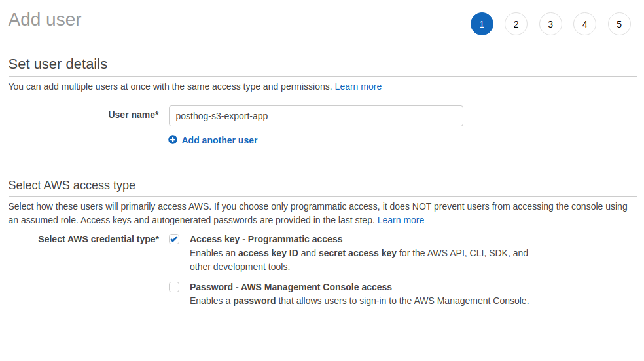The height and width of the screenshot is (361, 644).
Task: Click the Add user page title
Action: coord(45,20)
